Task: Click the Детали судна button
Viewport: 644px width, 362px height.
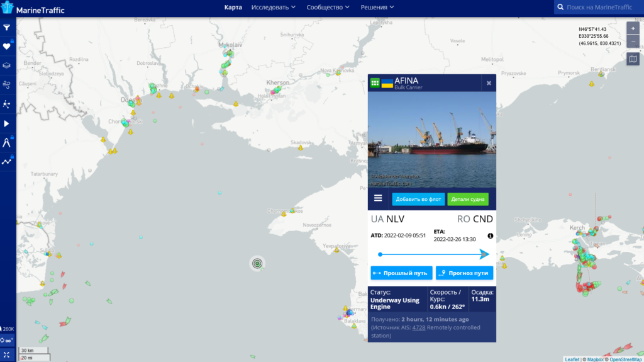Action: click(x=467, y=199)
